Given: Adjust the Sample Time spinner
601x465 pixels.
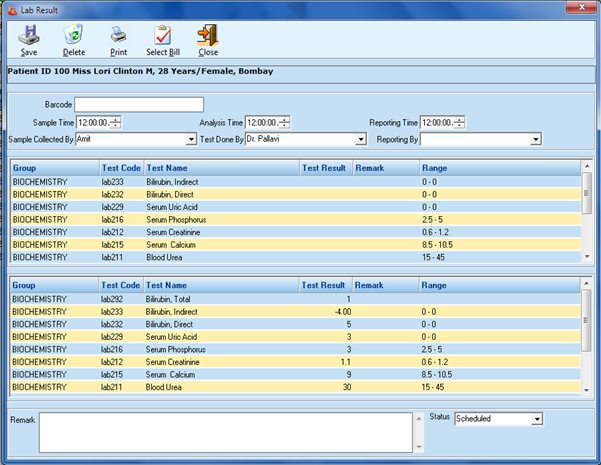Looking at the screenshot, I should pos(116,122).
